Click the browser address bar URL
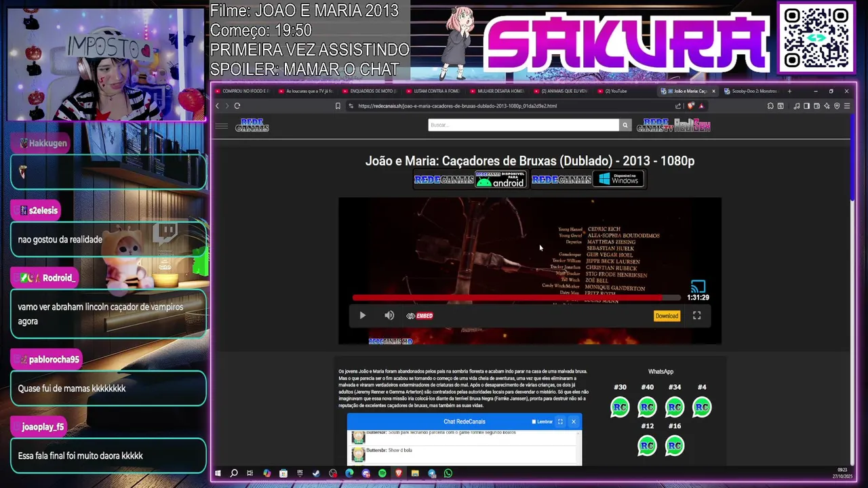Screen dimensions: 868x488 (x=457, y=106)
